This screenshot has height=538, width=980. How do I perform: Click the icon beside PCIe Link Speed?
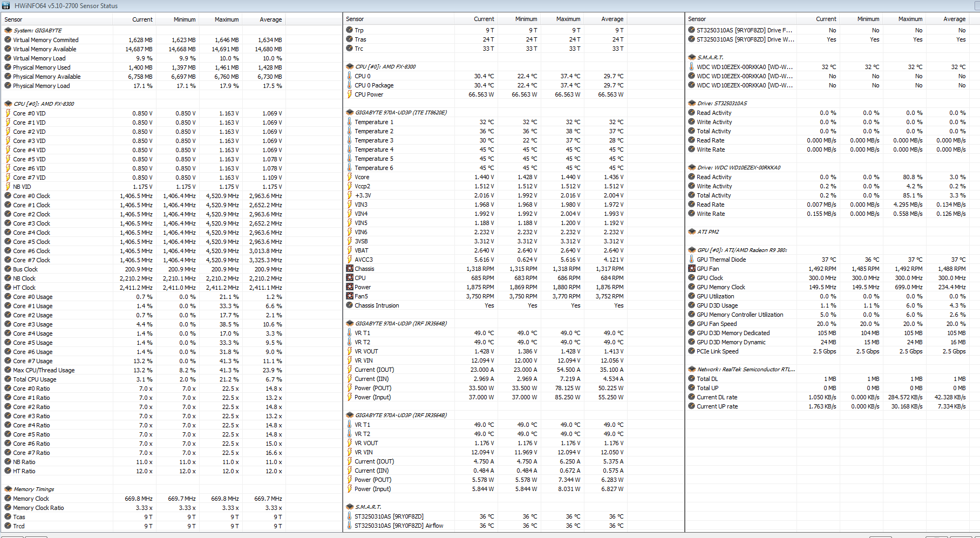(x=691, y=351)
